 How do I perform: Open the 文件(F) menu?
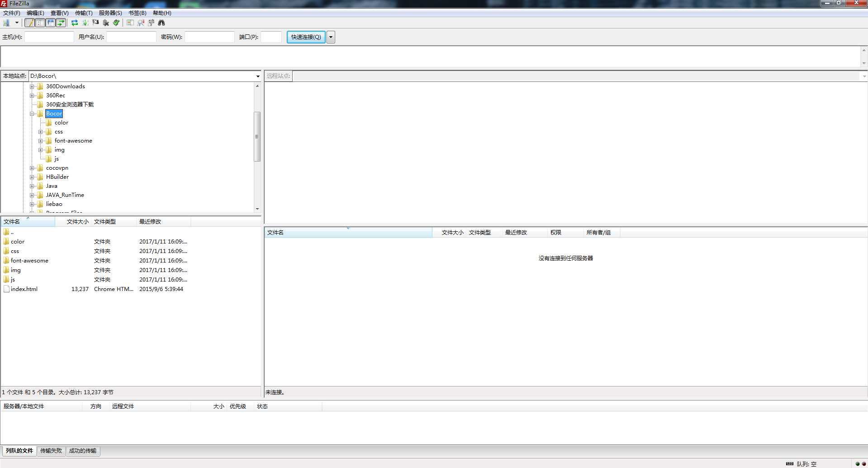coord(12,13)
